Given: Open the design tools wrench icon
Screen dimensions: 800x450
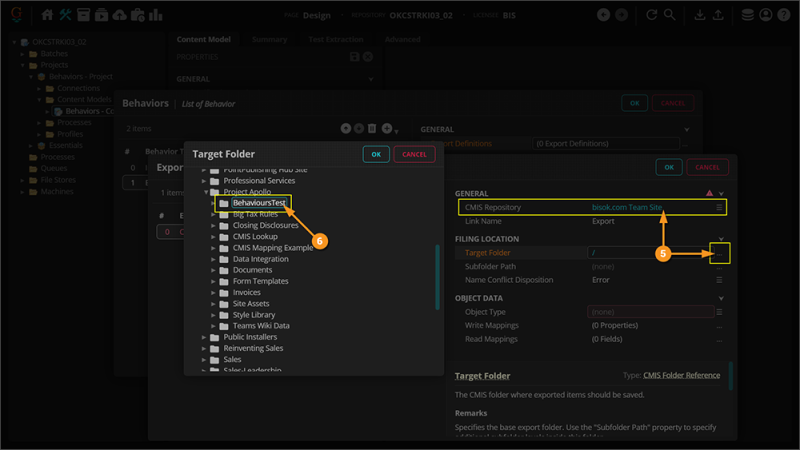Looking at the screenshot, I should pyautogui.click(x=66, y=15).
